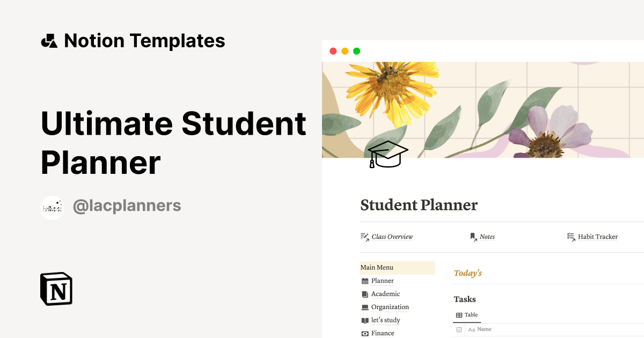Click the Organization laptop icon
This screenshot has height=338, width=644.
point(364,307)
